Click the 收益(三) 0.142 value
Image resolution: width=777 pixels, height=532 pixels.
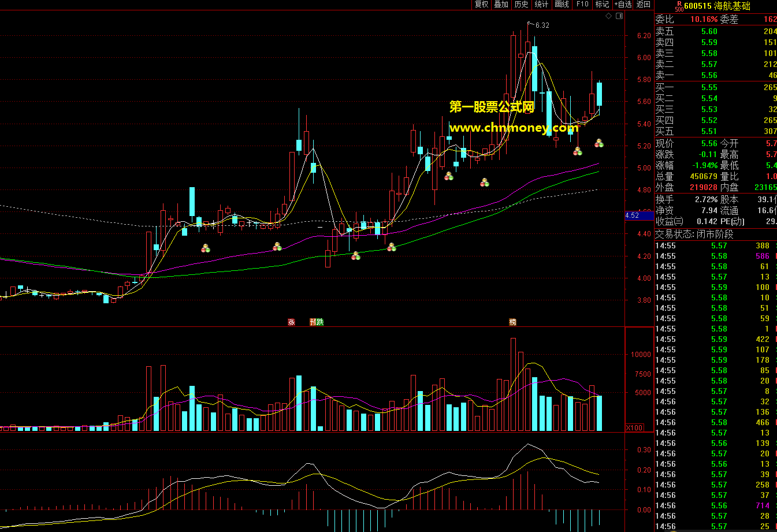tap(707, 221)
